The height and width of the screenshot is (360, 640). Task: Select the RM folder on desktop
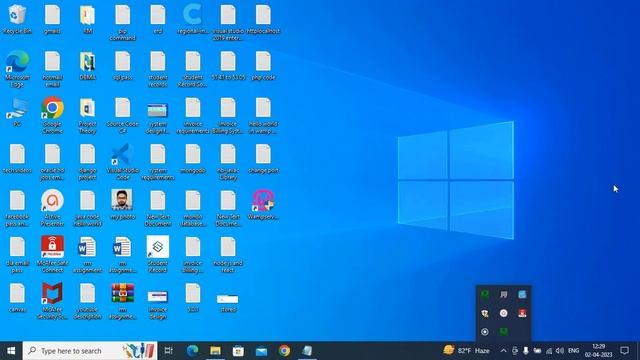(x=87, y=20)
